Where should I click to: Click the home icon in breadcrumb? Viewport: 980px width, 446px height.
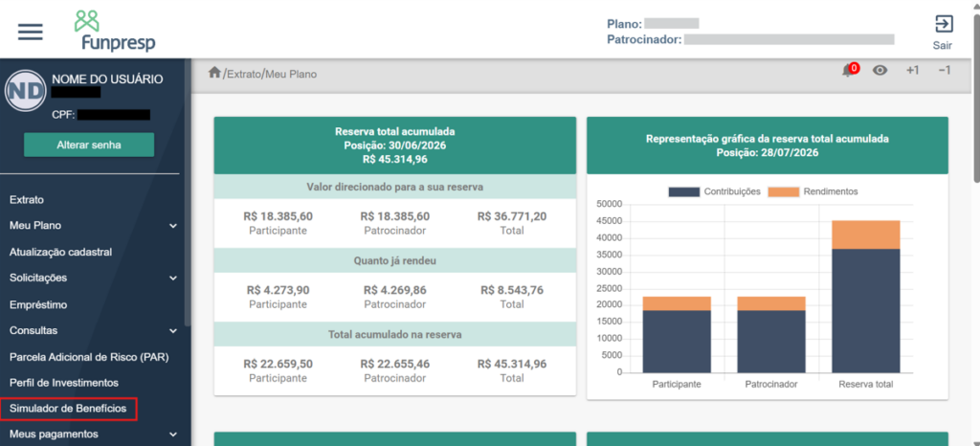coord(214,73)
